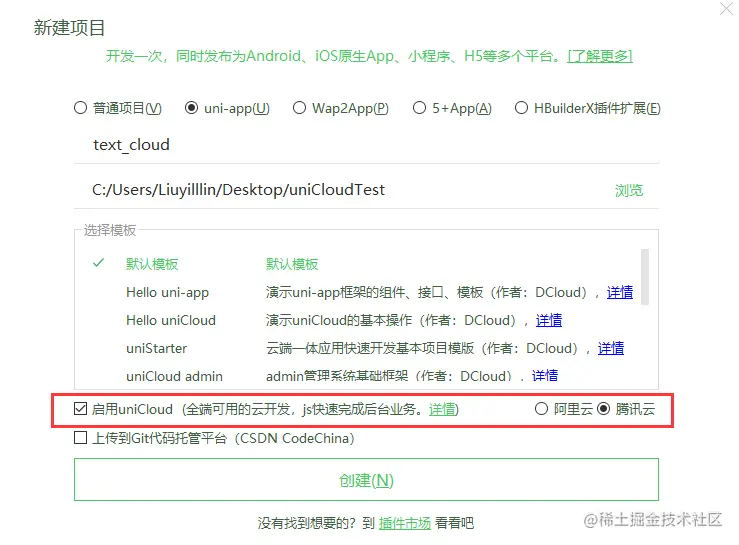Choose the Wap2App(P) radio option
Viewport: 739px width, 545px height.
[x=299, y=108]
